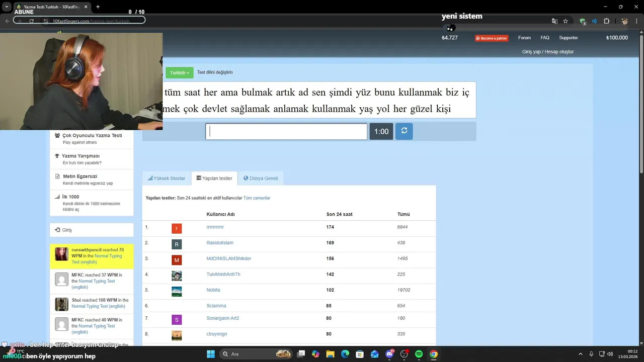This screenshot has height=362, width=644.
Task: Open user Sonargaon Art2 profile link
Action: point(222,318)
